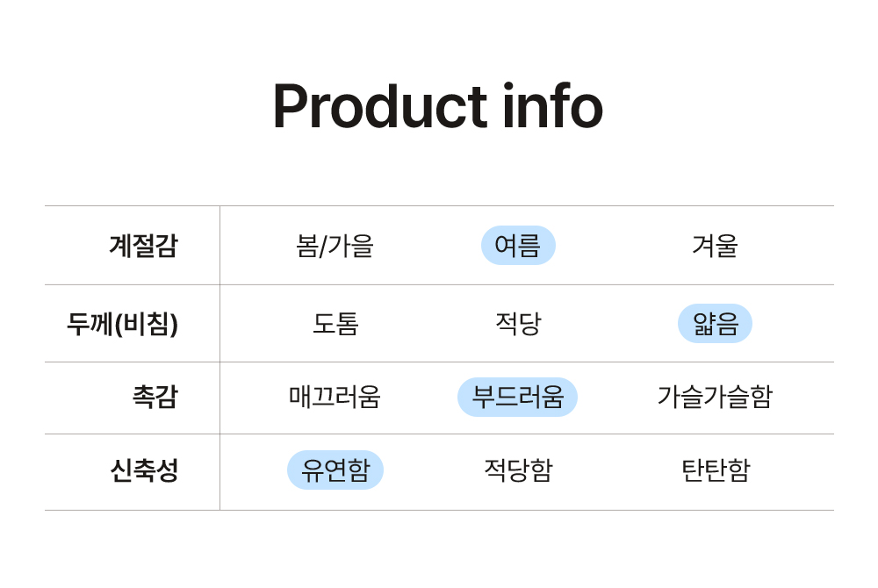Click the 촉감 row header
The height and width of the screenshot is (588, 878).
pos(155,397)
